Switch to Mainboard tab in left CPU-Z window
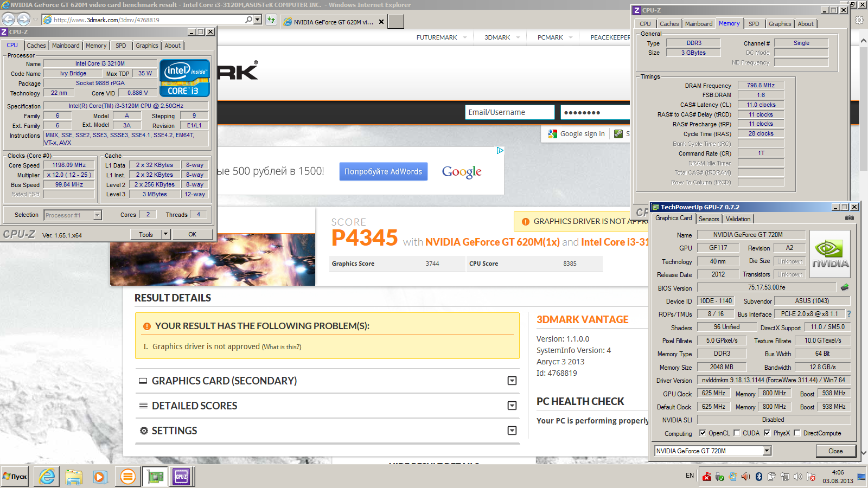 pyautogui.click(x=66, y=46)
